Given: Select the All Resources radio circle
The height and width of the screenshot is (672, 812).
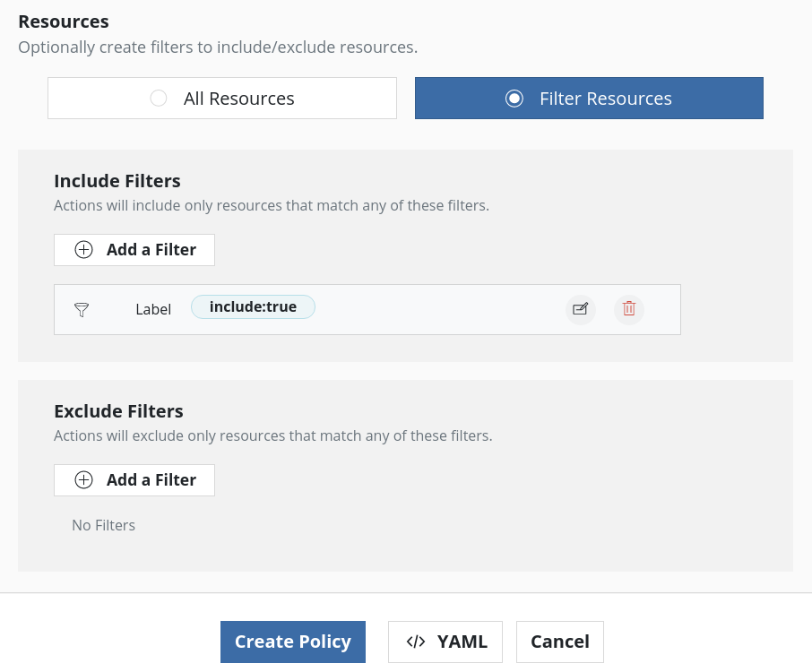Looking at the screenshot, I should coord(159,99).
